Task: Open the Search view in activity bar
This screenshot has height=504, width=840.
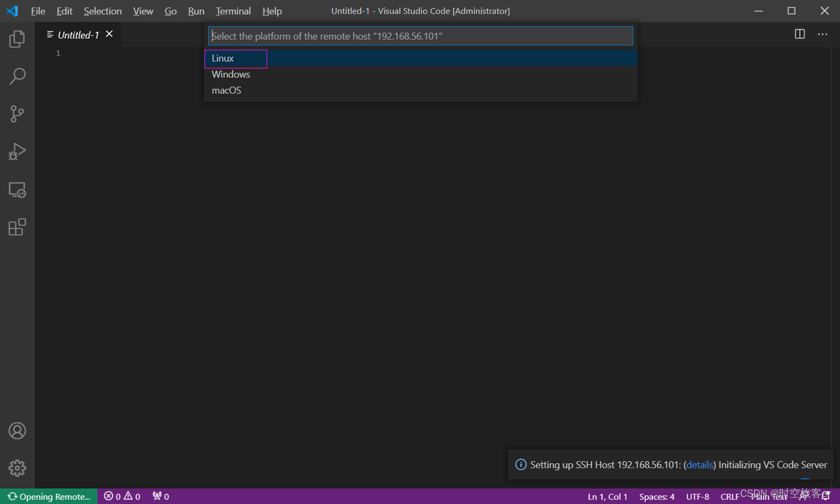Action: (17, 77)
